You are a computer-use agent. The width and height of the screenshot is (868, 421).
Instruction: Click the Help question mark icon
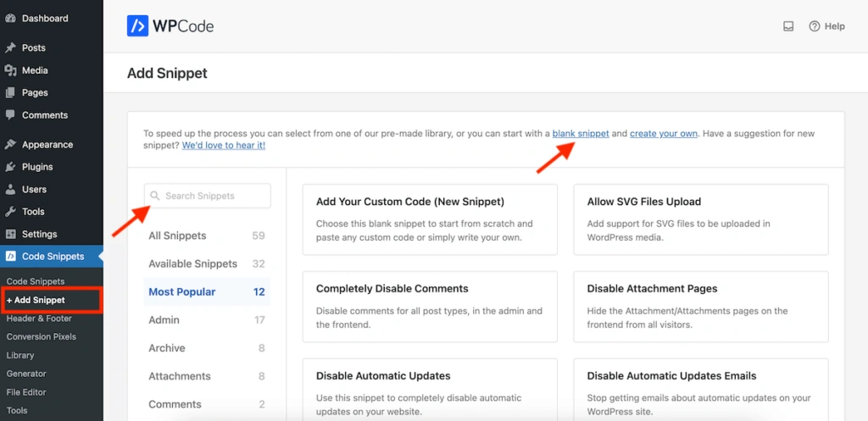click(x=815, y=26)
